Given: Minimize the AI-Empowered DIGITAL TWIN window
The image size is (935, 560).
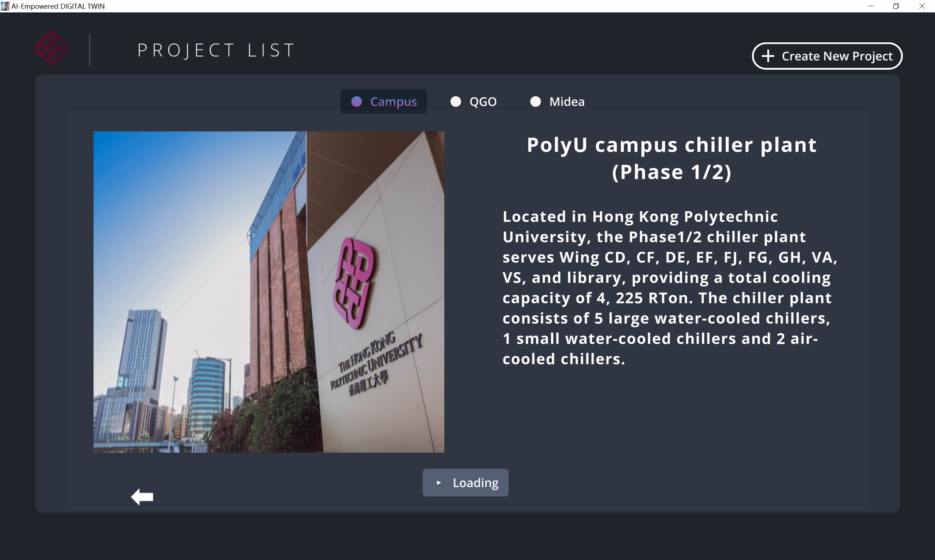Looking at the screenshot, I should coord(871,6).
